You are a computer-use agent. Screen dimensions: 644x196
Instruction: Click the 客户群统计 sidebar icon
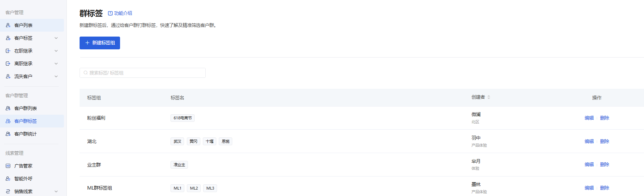click(8, 134)
